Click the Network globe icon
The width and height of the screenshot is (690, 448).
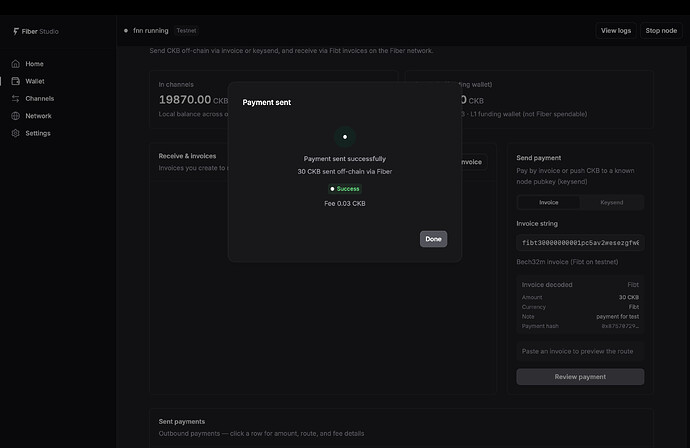coord(15,116)
